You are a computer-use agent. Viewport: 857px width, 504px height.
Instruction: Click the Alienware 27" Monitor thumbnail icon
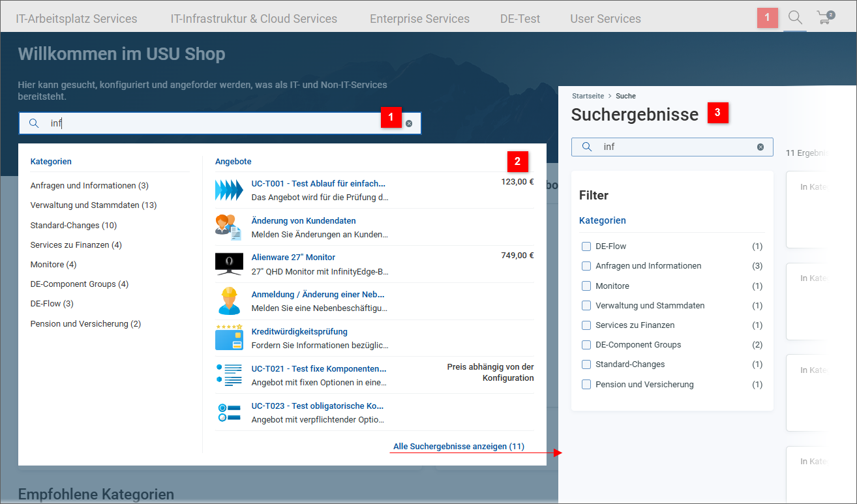229,263
